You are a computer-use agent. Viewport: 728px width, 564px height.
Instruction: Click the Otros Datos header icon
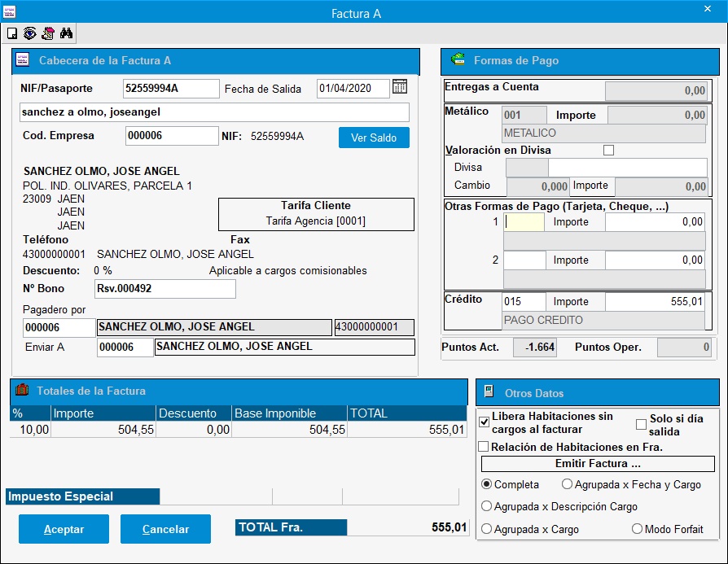[489, 391]
